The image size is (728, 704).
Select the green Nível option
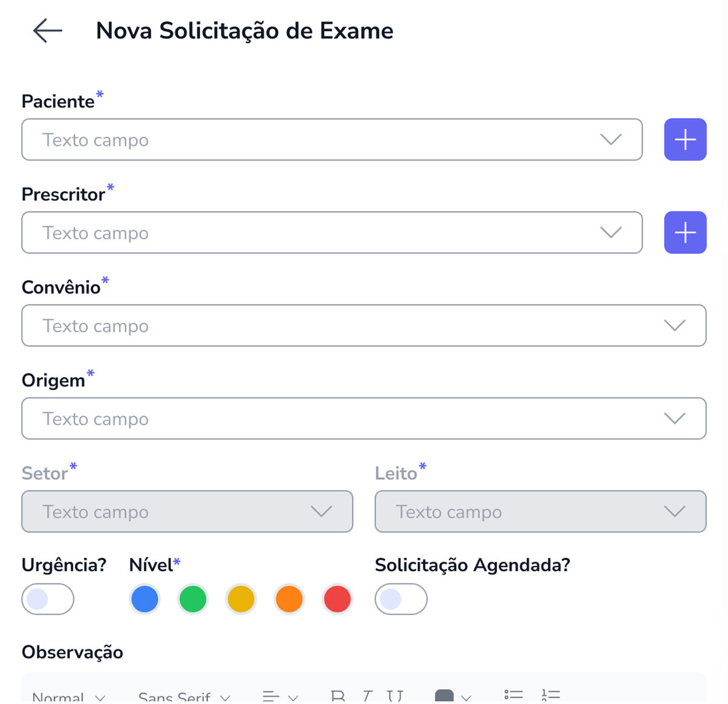(193, 599)
